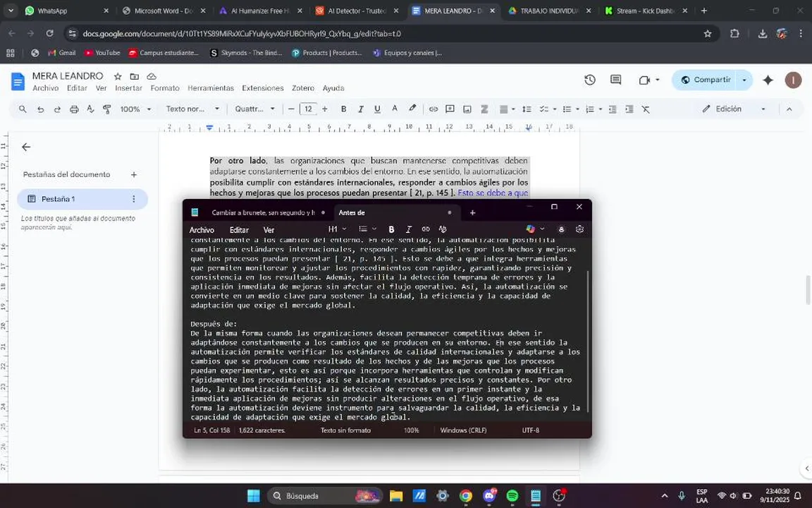Click the Notepad insert link icon
Image resolution: width=812 pixels, height=508 pixels.
[x=426, y=229]
